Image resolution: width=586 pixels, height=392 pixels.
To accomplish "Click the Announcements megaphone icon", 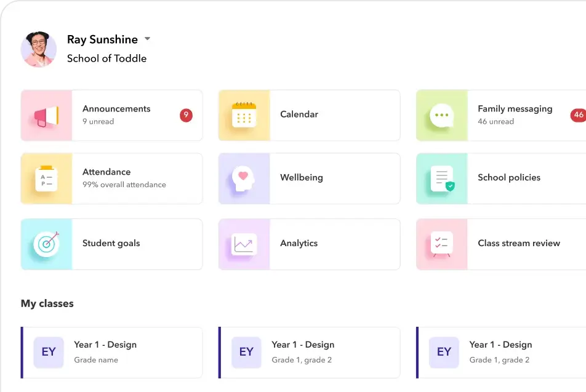I will tap(46, 115).
